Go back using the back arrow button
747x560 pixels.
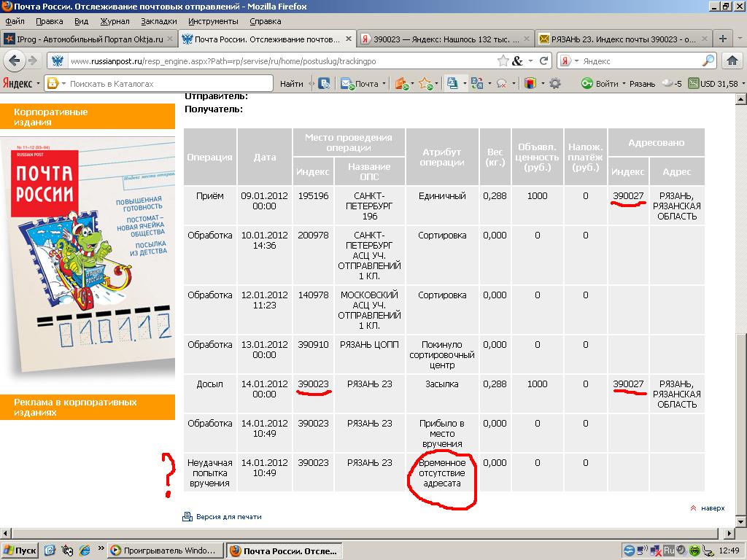[16, 61]
